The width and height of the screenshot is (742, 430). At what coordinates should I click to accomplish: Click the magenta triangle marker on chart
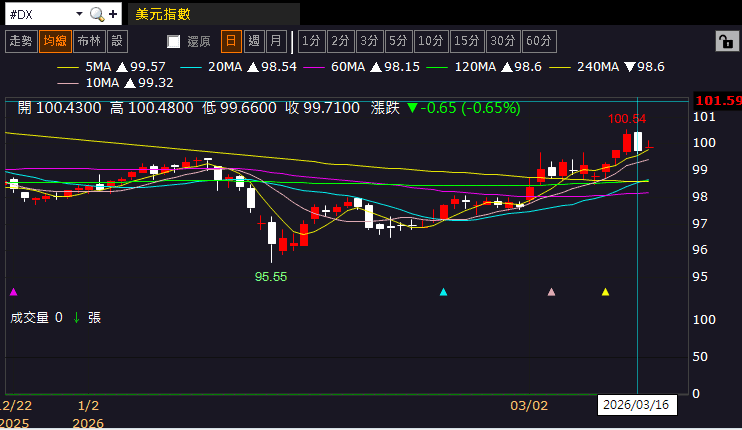coord(13,292)
